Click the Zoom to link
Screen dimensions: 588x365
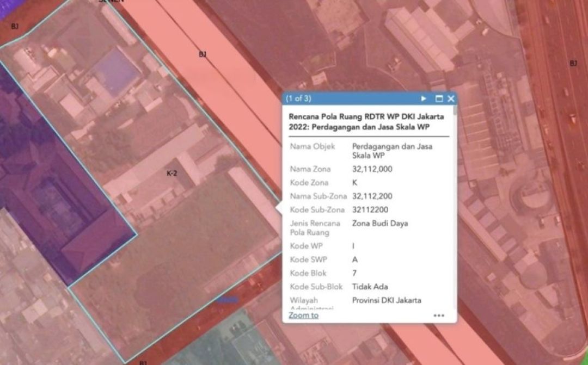[303, 315]
